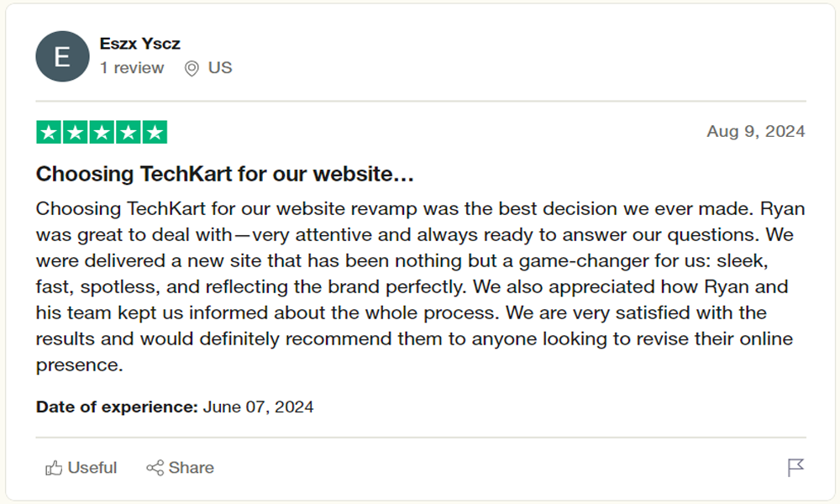Click the fifth green rating star

click(155, 132)
